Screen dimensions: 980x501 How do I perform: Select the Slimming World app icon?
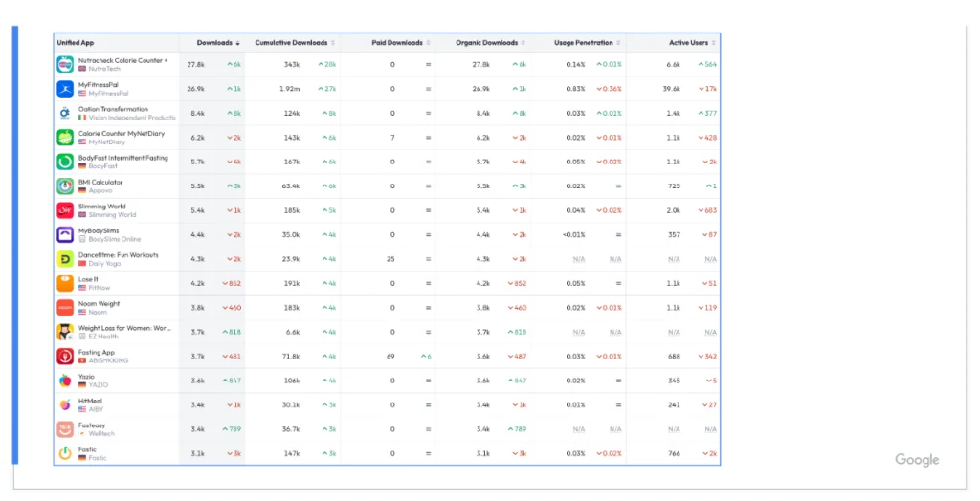(65, 210)
